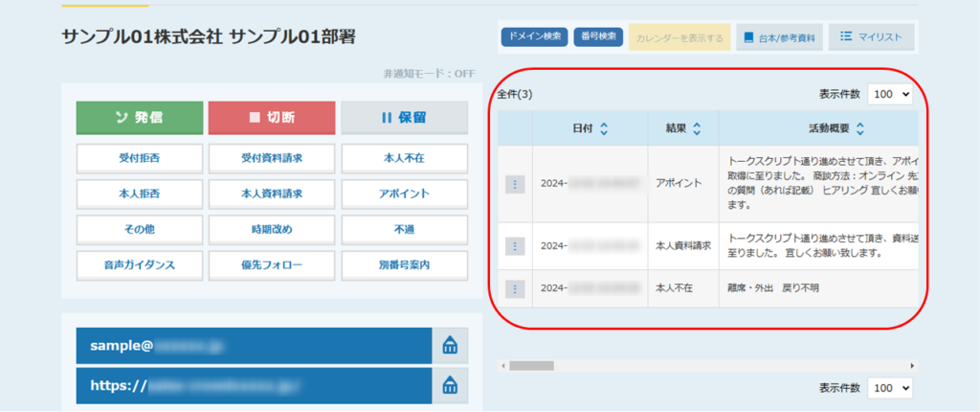Click the icon button beside the sample@ email
Image resolution: width=980 pixels, height=412 pixels.
tap(451, 347)
